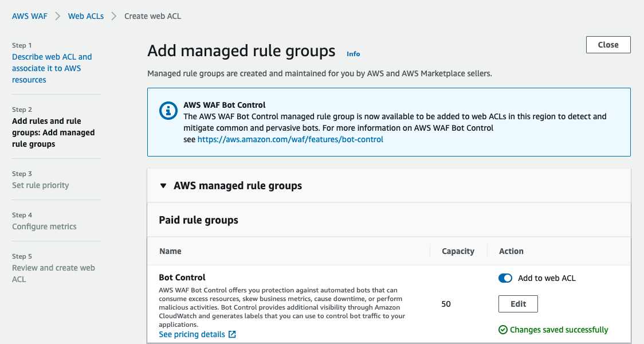Click the green checkmark success icon
Image resolution: width=644 pixels, height=344 pixels.
(x=504, y=330)
